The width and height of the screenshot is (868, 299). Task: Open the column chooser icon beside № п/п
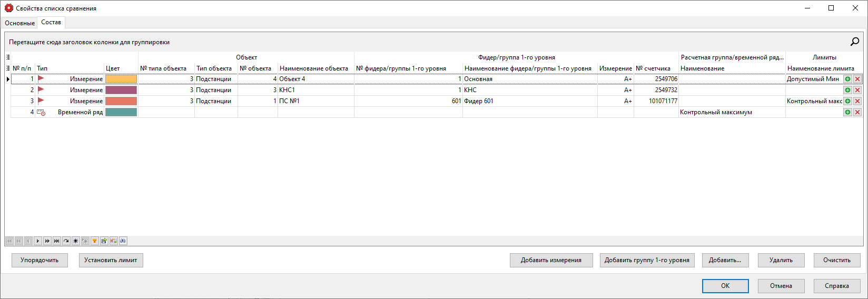pyautogui.click(x=8, y=68)
